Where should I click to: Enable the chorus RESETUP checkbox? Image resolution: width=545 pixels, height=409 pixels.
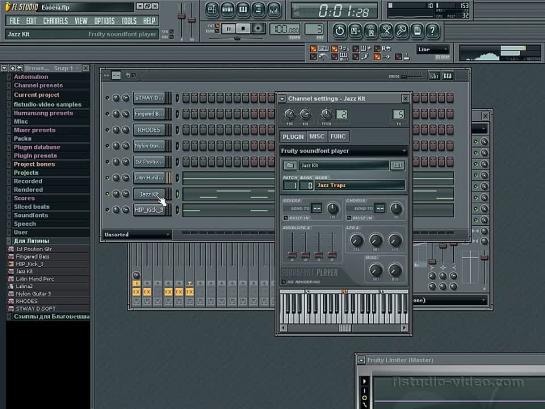point(349,218)
